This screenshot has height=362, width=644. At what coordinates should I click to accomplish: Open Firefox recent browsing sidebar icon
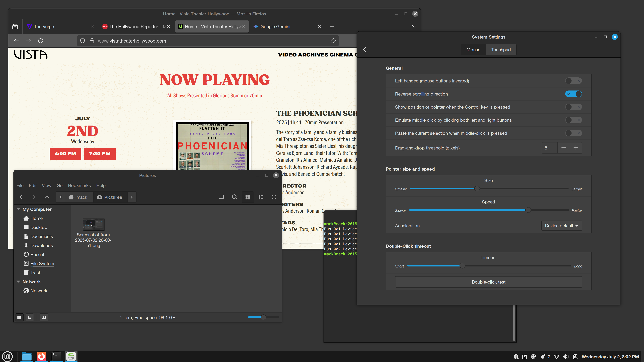point(15,26)
